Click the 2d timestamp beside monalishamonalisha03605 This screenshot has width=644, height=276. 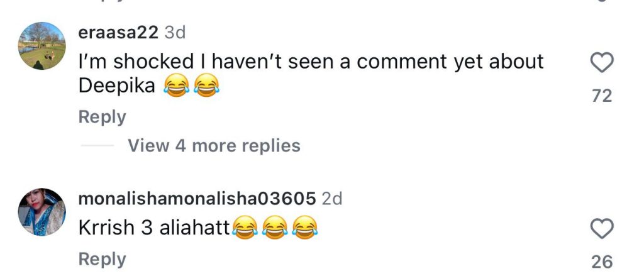[x=332, y=199]
